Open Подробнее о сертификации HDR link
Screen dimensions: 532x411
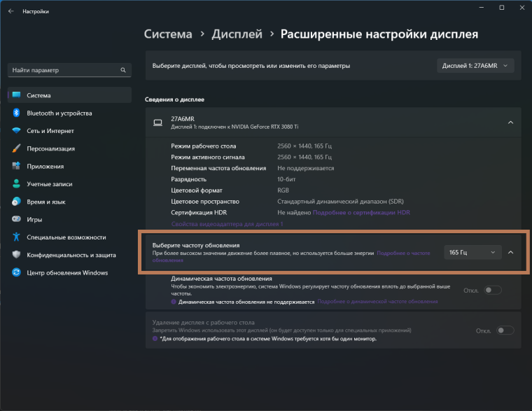[361, 212]
